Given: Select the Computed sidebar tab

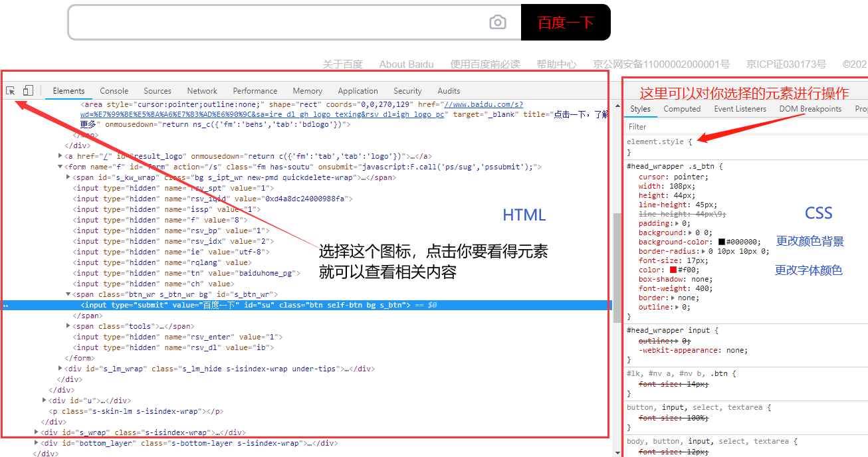Looking at the screenshot, I should (x=682, y=109).
